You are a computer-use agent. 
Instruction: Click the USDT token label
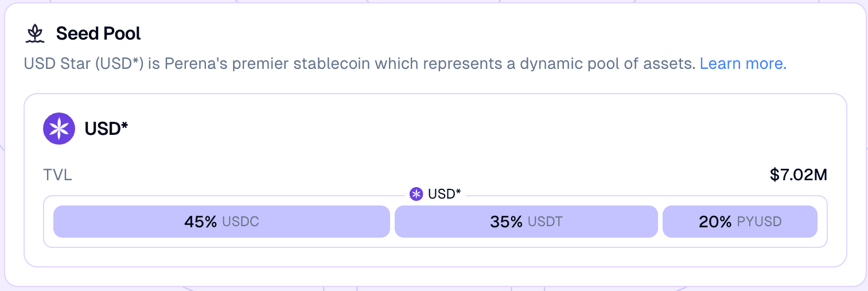[x=545, y=222]
